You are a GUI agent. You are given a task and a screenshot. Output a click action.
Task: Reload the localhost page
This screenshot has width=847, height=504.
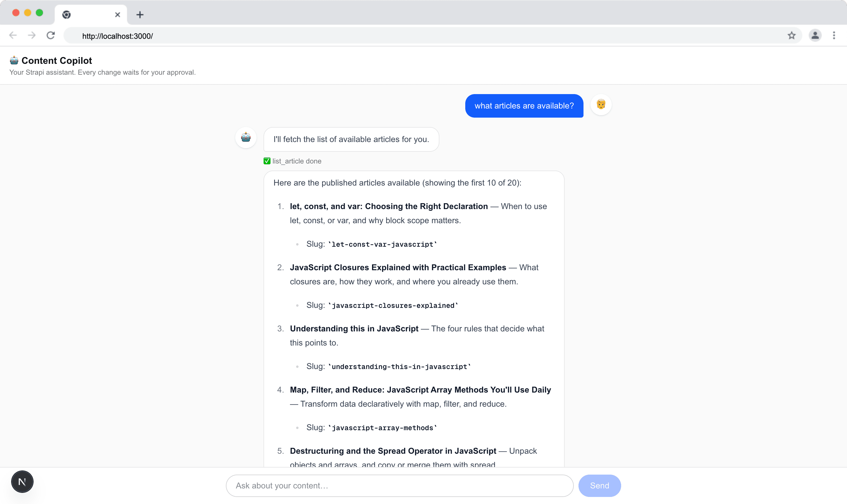(51, 35)
